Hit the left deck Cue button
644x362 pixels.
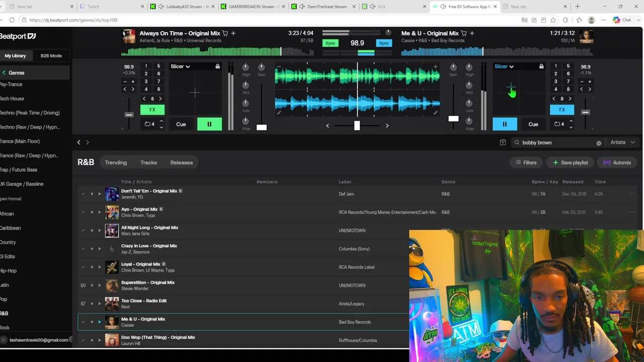(181, 124)
